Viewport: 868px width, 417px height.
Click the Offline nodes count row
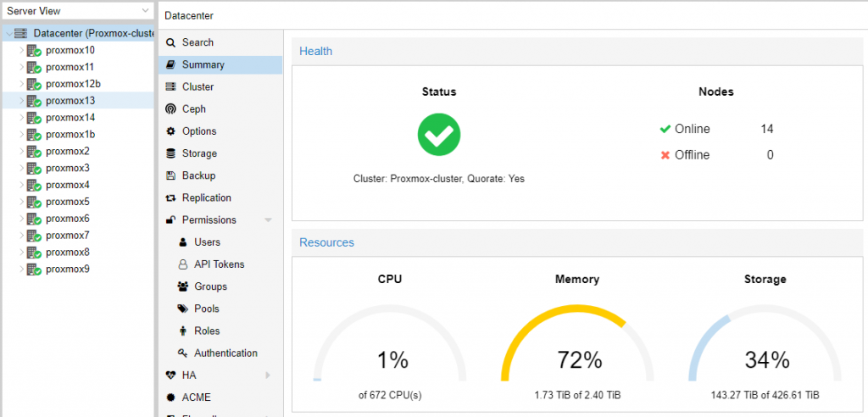tap(716, 155)
